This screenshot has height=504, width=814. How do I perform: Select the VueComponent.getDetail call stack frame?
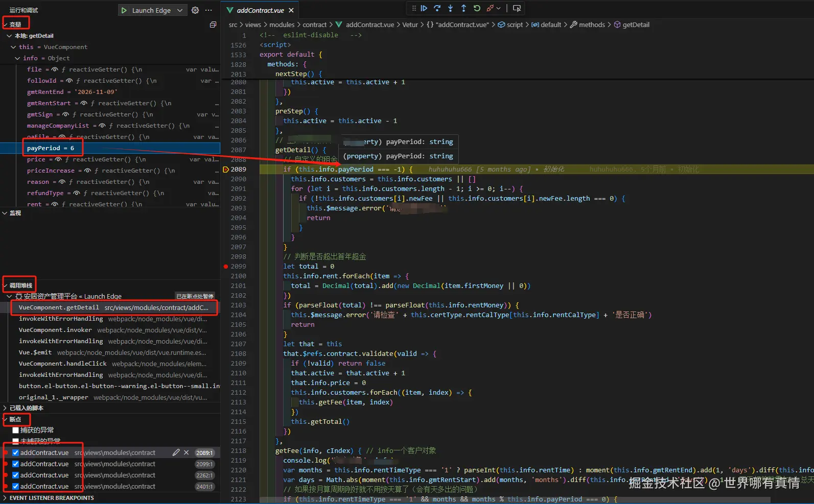tap(59, 307)
